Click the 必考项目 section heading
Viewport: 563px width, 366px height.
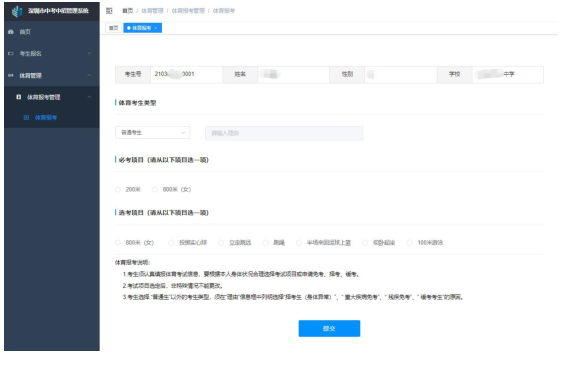tap(163, 160)
